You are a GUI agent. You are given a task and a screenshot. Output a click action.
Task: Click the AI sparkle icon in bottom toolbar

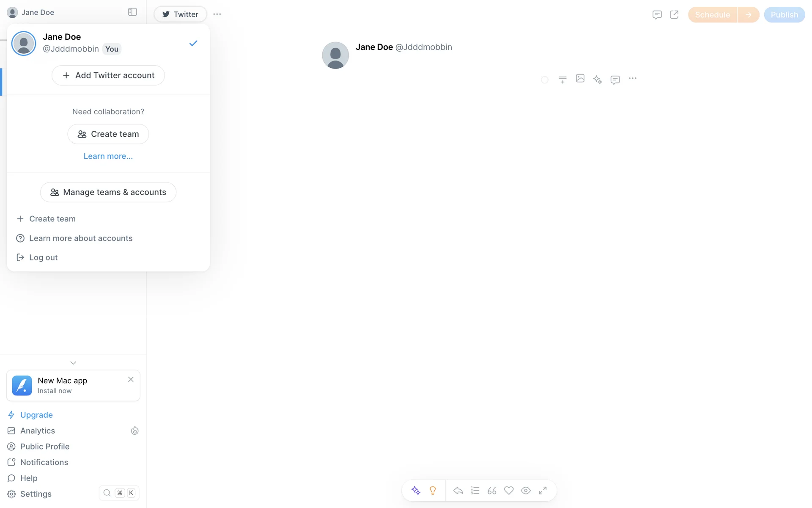coord(416,490)
